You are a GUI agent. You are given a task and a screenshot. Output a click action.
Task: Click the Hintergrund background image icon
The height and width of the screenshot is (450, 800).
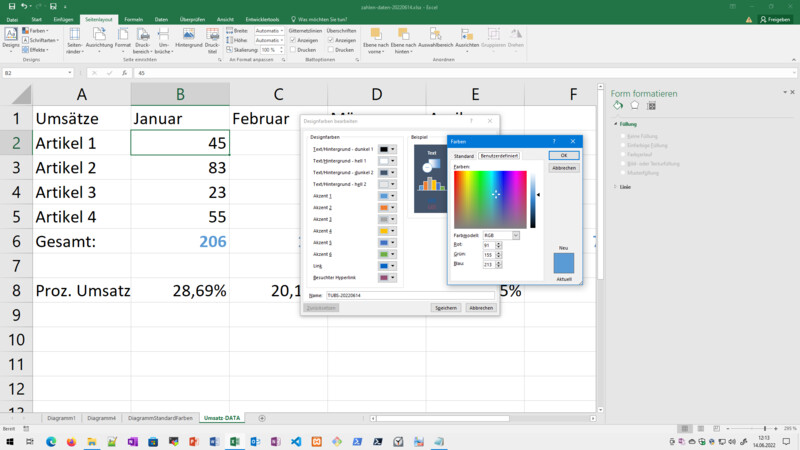click(189, 34)
